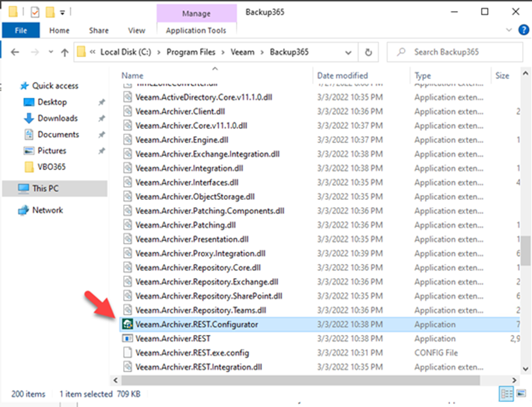532x407 pixels.
Task: Open the Share ribbon tab
Action: pos(99,31)
